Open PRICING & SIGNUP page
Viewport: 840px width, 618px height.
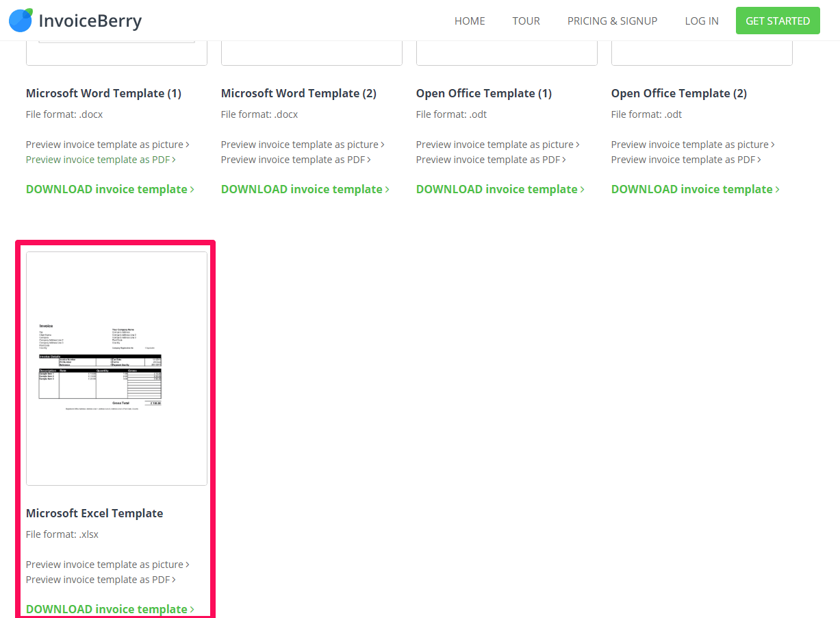pos(612,21)
